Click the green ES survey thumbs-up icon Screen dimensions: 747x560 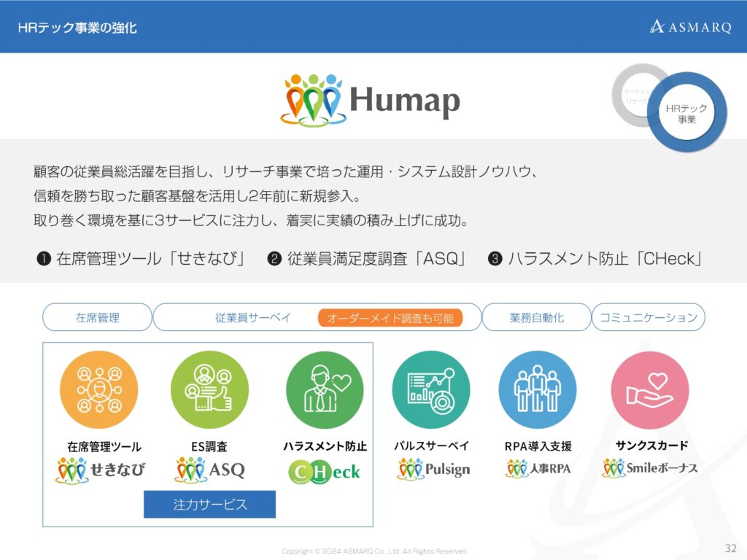coord(209,389)
